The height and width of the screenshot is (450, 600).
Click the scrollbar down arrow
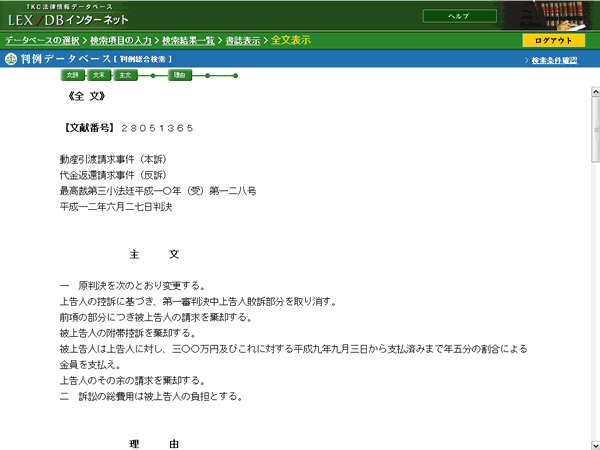[595, 445]
